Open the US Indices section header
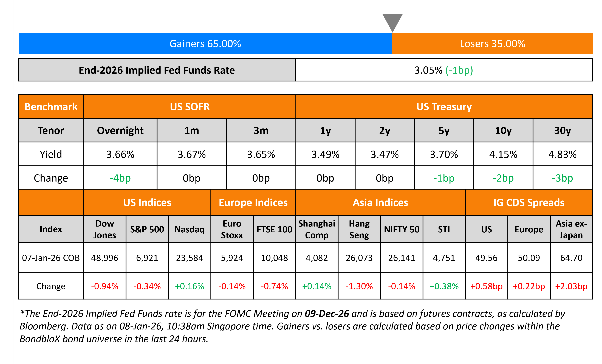This screenshot has height=364, width=602. [x=147, y=202]
